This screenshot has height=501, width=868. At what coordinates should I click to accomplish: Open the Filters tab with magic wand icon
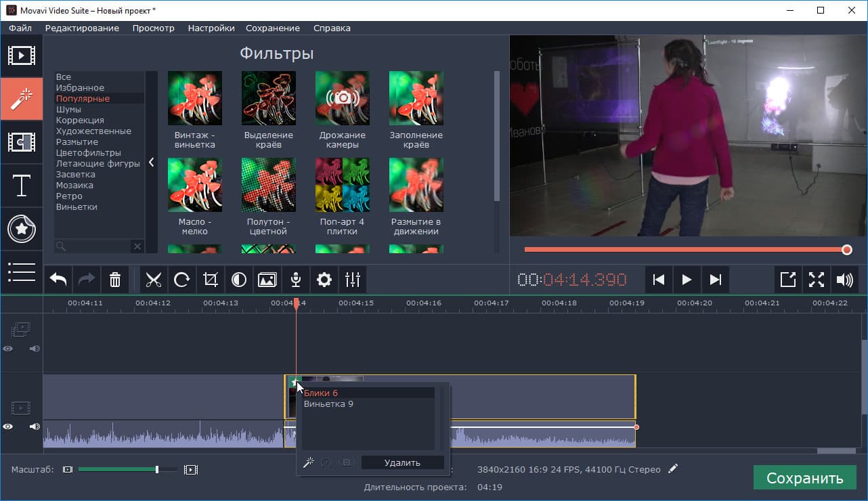pos(22,98)
